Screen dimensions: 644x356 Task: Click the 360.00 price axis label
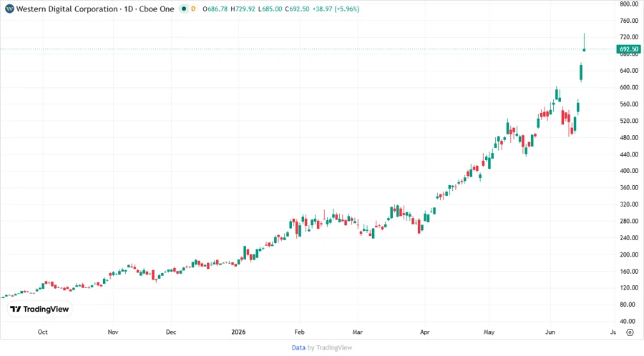(629, 187)
